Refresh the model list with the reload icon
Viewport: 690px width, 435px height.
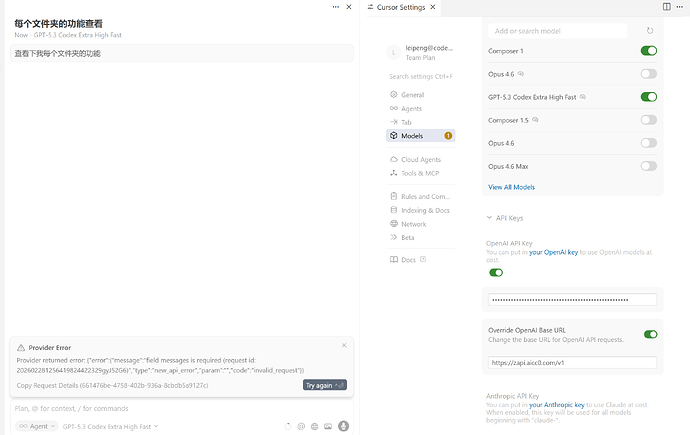click(x=650, y=31)
